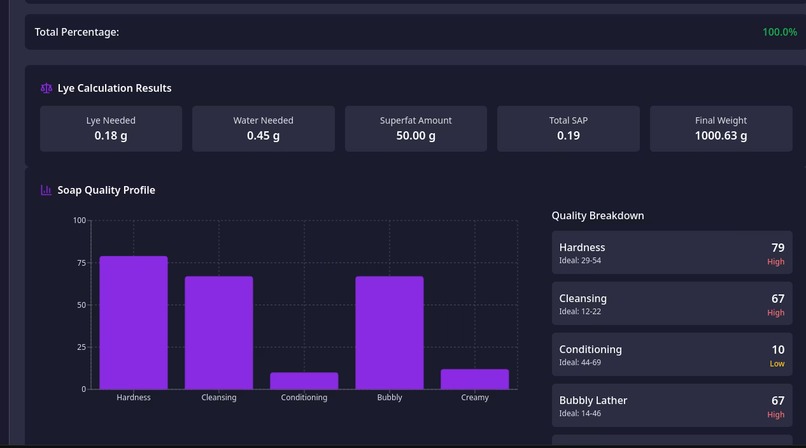Image resolution: width=806 pixels, height=448 pixels.
Task: Click the Cleansing bar in the chart
Action: click(219, 333)
